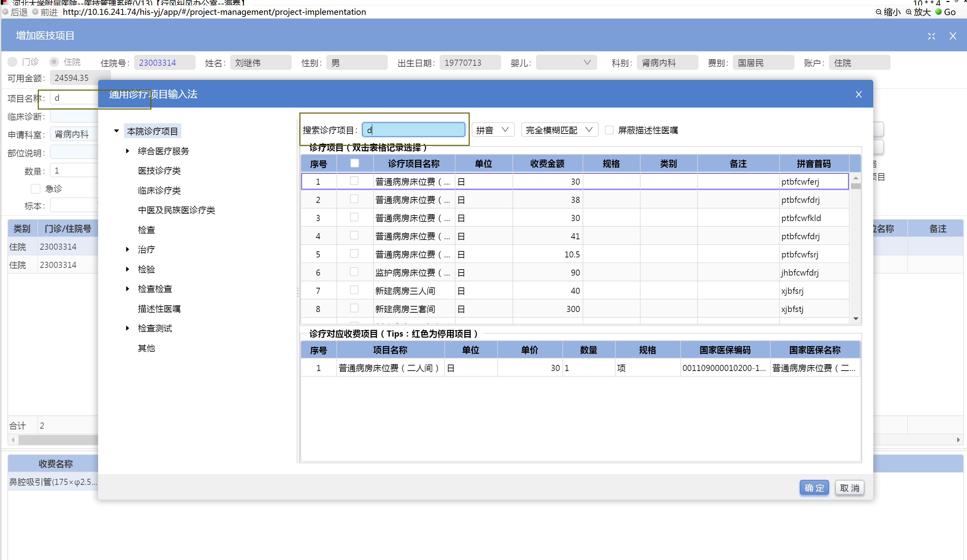Screen dimensions: 967x560
Task: Open the 拼音 input method dropdown
Action: click(x=492, y=130)
